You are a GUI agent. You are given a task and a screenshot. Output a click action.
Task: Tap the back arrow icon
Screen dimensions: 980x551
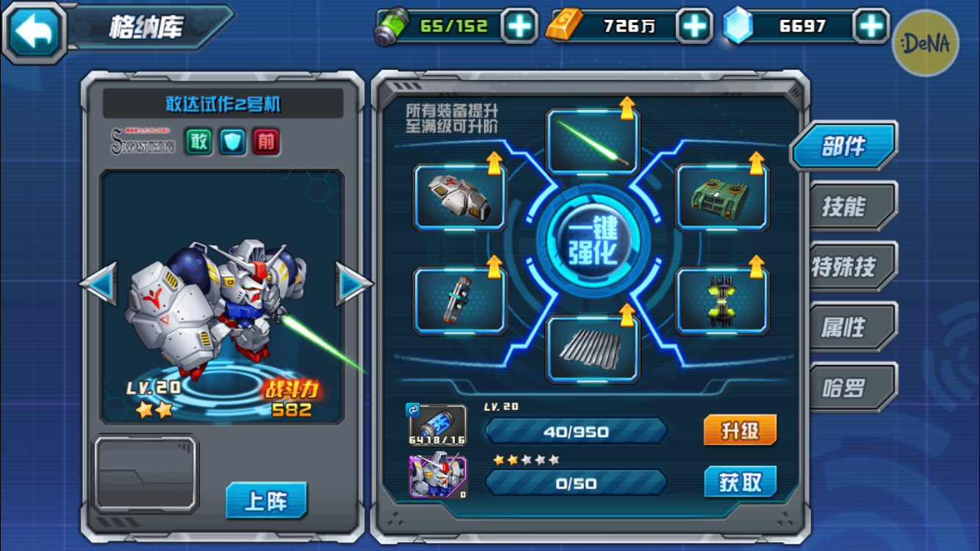(35, 31)
